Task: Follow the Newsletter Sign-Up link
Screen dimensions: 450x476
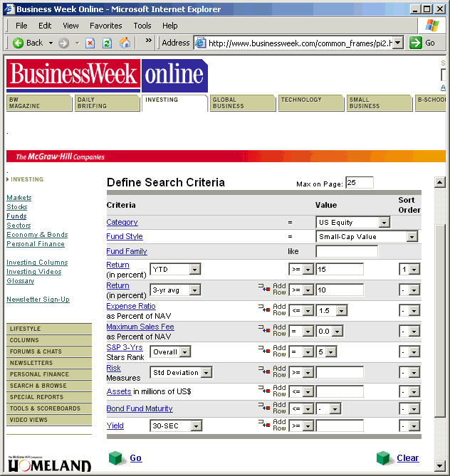Action: coord(38,300)
